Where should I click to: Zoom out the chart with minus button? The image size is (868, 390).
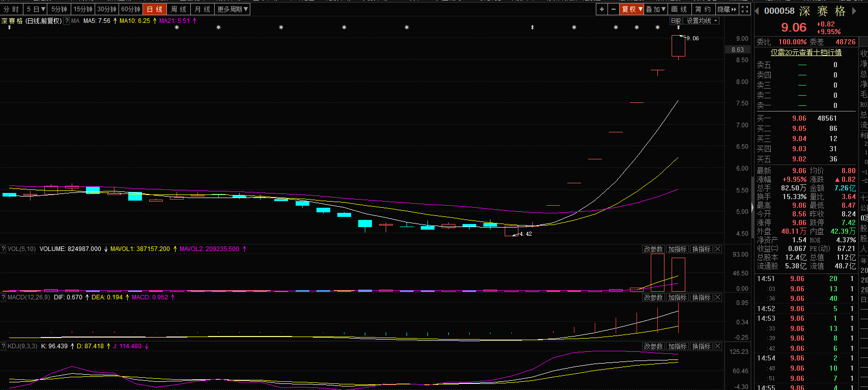tap(614, 9)
